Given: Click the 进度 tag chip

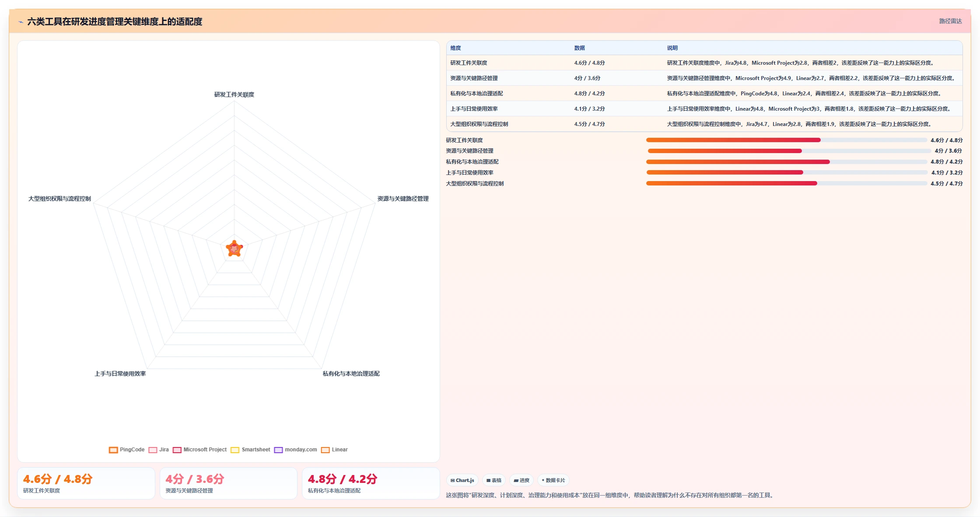Looking at the screenshot, I should [521, 480].
